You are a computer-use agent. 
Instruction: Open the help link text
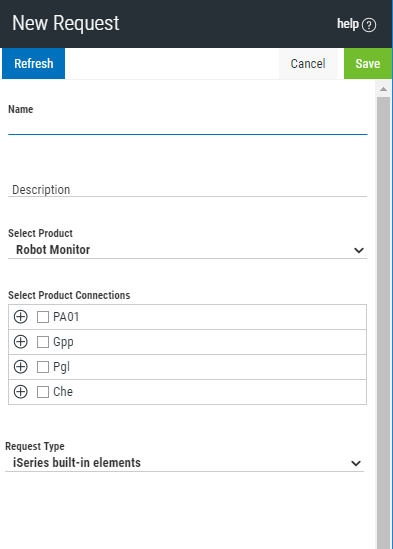(348, 24)
